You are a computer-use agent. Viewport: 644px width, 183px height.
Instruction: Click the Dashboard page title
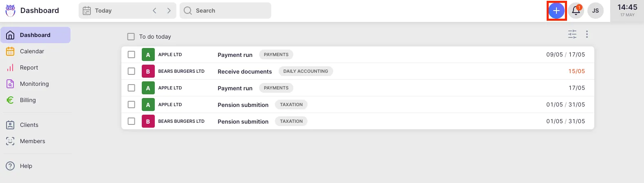click(x=40, y=11)
